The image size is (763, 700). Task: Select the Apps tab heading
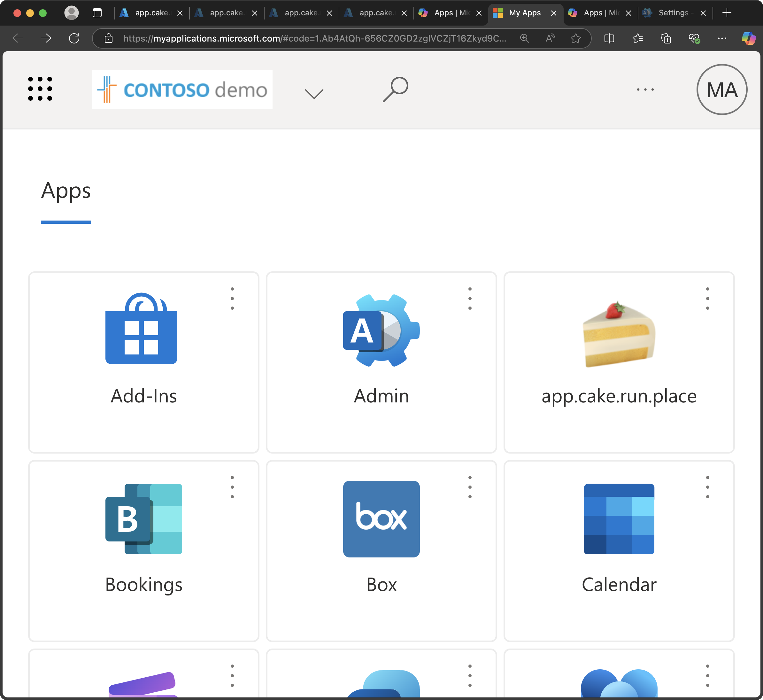click(x=66, y=191)
